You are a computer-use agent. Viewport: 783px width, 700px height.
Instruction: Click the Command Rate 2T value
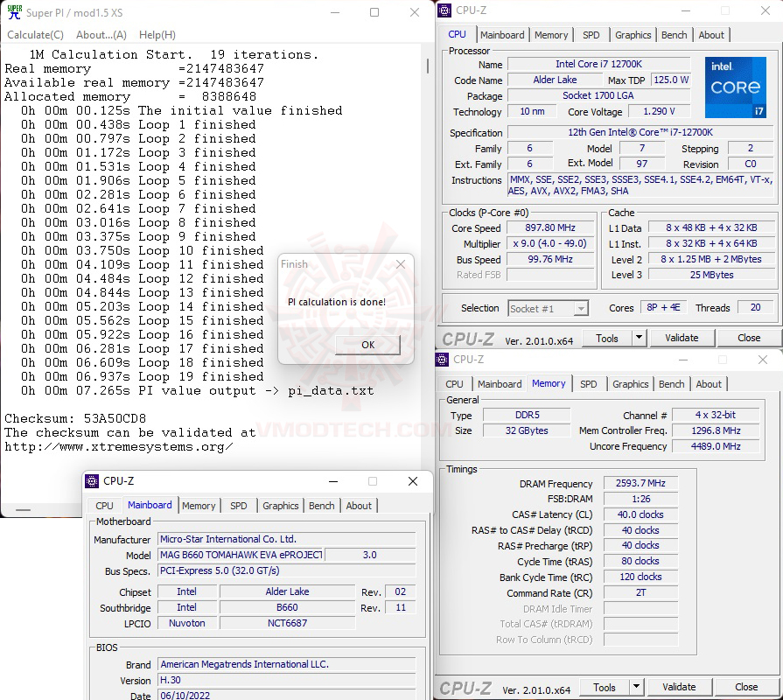pyautogui.click(x=640, y=592)
